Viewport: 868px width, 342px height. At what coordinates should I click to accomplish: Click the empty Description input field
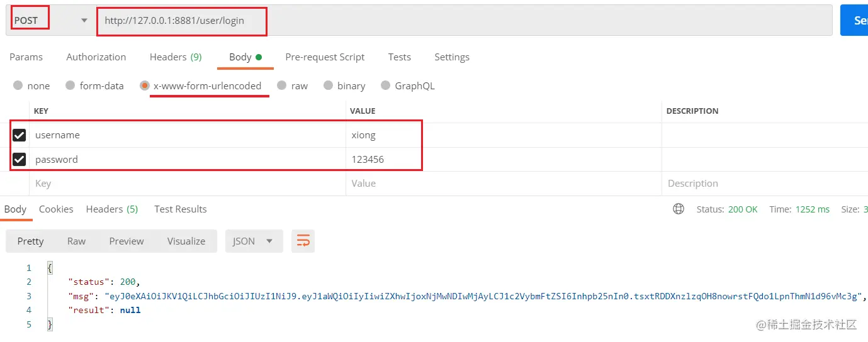(765, 184)
